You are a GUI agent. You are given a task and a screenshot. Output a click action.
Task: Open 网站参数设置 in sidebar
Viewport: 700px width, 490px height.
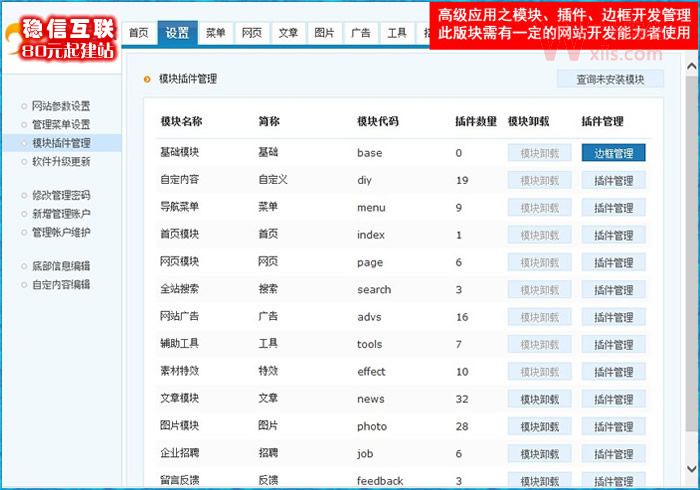(x=61, y=106)
